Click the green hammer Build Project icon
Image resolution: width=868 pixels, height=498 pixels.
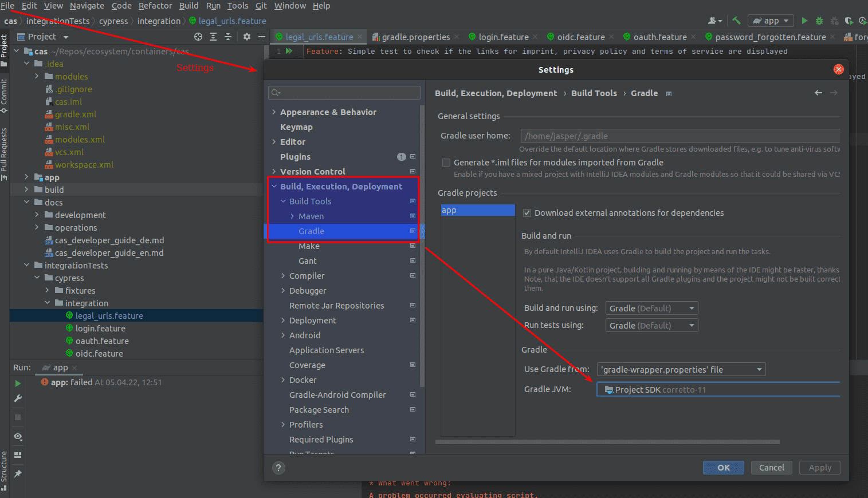736,21
